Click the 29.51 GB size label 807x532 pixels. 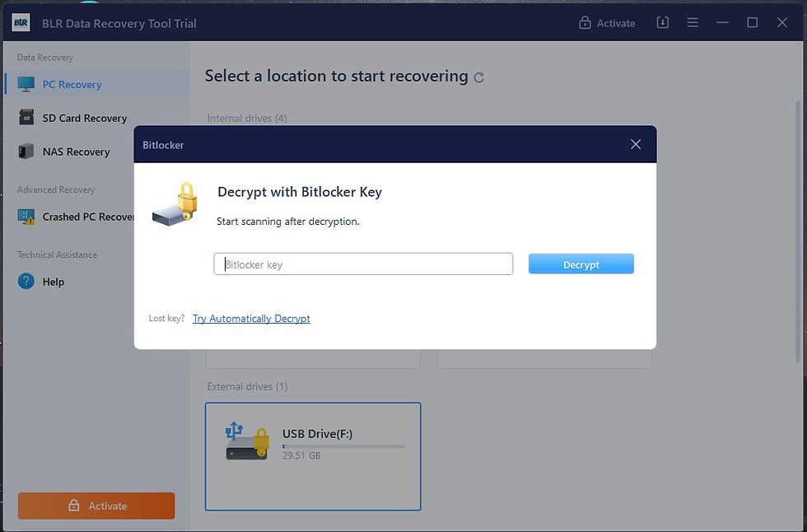point(301,455)
